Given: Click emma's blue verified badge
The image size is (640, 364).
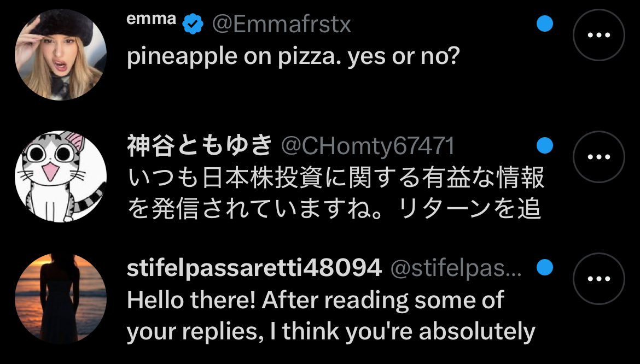Looking at the screenshot, I should click(193, 24).
